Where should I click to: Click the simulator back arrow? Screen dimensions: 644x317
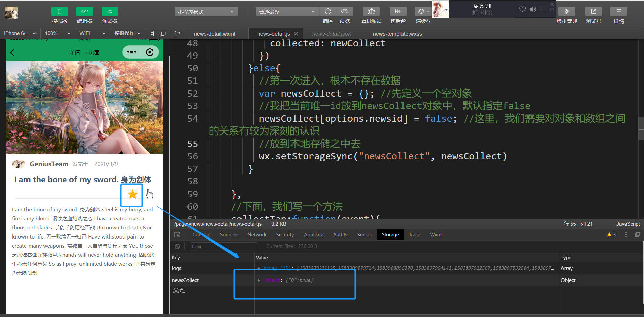coord(12,52)
